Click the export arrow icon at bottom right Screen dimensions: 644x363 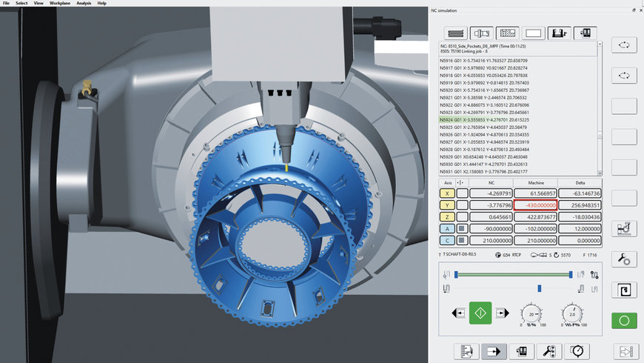pyautogui.click(x=626, y=351)
